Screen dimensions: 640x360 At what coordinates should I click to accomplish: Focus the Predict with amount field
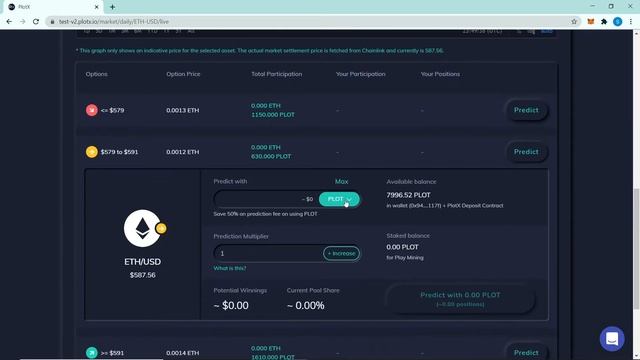point(265,199)
